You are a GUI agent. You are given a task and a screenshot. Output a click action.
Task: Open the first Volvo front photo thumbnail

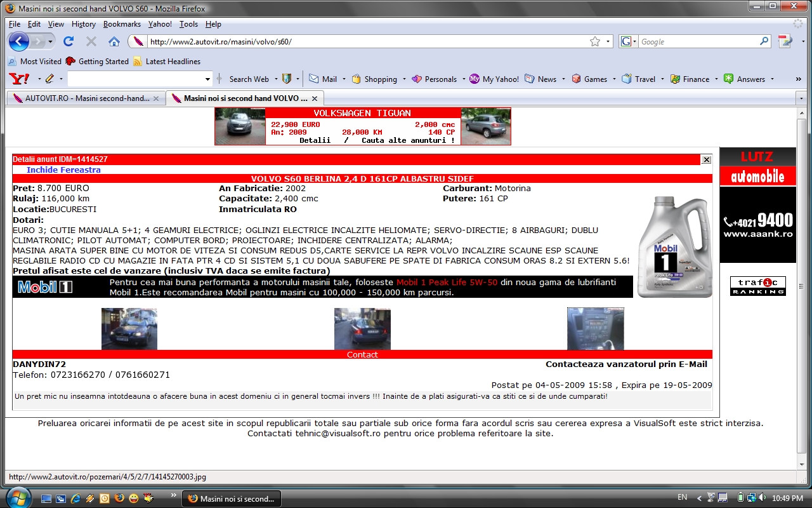point(129,329)
